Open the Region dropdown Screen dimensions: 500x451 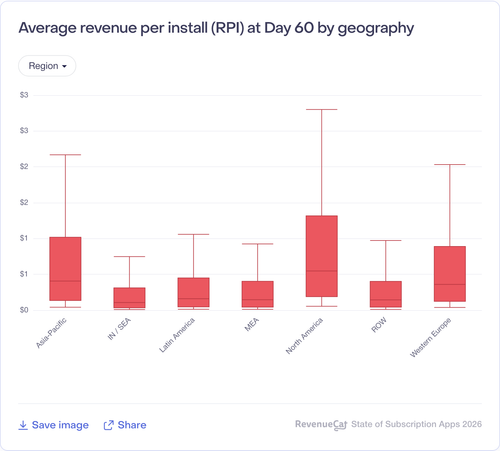coord(47,66)
